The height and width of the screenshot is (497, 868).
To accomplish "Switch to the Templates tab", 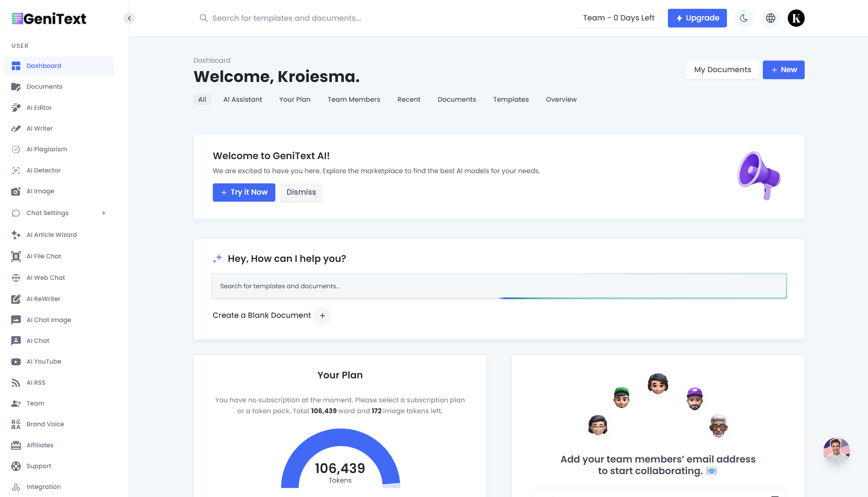I will pyautogui.click(x=511, y=99).
